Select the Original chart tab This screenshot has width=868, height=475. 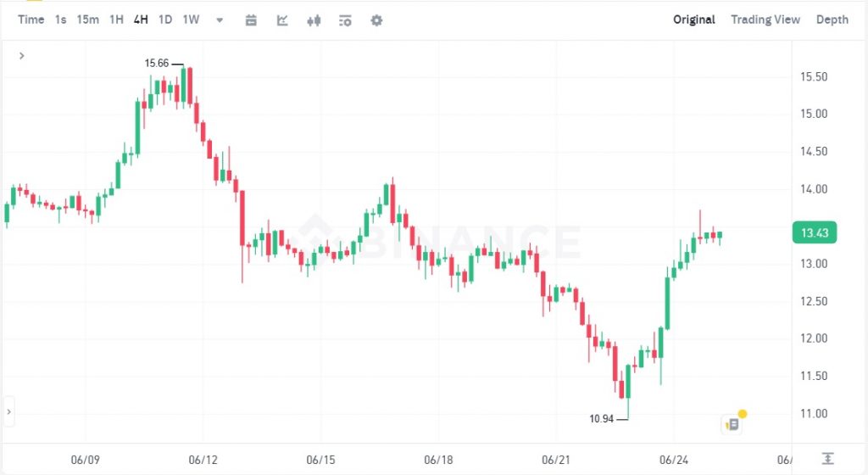click(694, 20)
